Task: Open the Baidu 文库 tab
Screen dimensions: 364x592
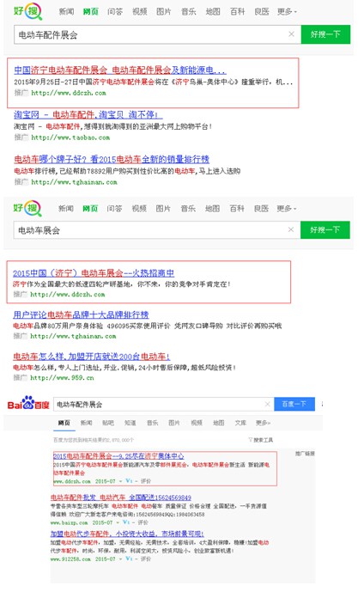Action: click(x=240, y=423)
